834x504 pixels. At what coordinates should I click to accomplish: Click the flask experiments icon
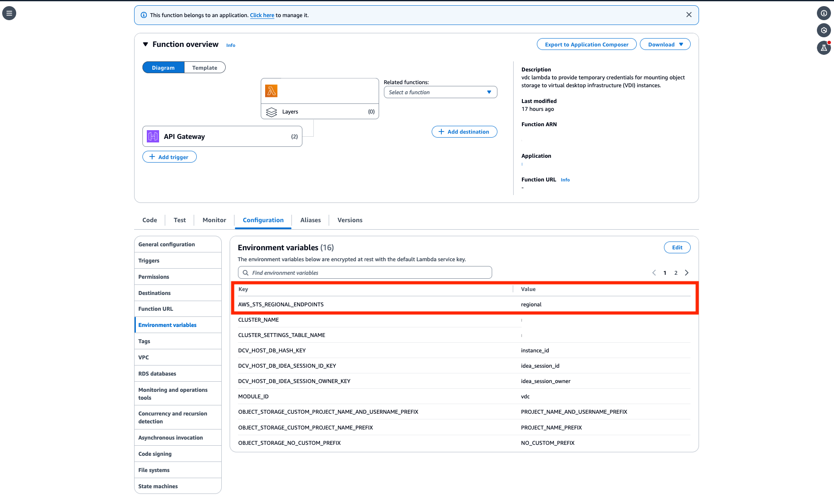coord(823,48)
